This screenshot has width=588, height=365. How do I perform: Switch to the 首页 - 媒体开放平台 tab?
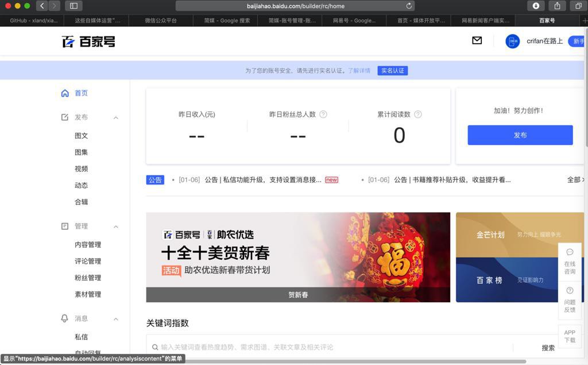[419, 21]
